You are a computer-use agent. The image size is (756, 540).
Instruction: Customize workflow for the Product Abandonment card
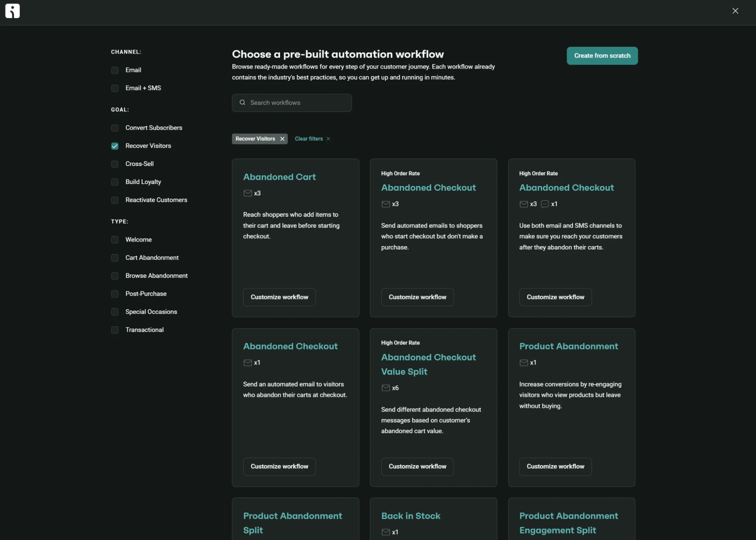(556, 466)
